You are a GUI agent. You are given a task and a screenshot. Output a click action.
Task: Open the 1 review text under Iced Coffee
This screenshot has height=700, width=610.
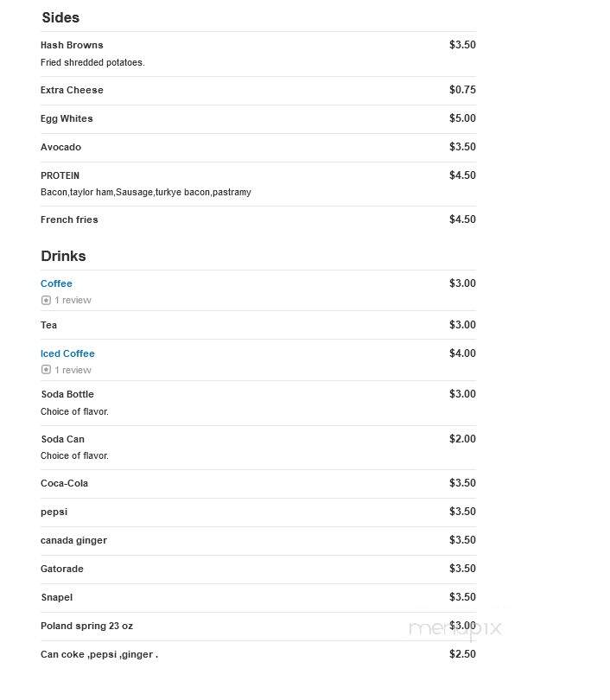coord(73,370)
